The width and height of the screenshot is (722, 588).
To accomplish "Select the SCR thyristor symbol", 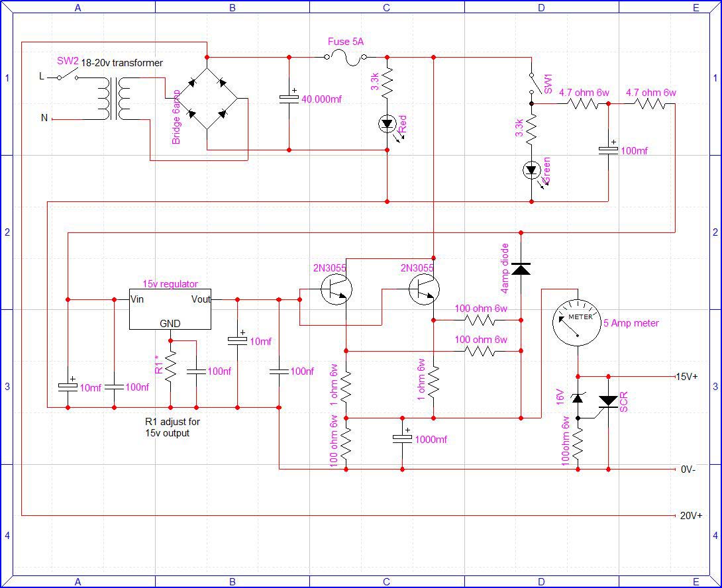I will 608,401.
